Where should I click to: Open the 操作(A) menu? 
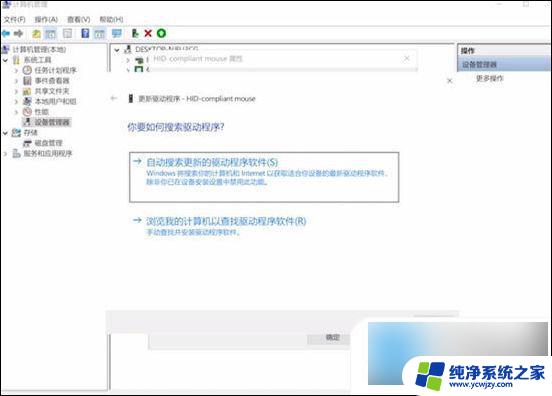tap(46, 19)
